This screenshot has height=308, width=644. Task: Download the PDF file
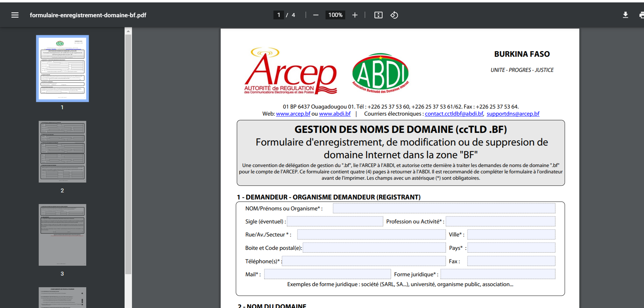click(625, 15)
